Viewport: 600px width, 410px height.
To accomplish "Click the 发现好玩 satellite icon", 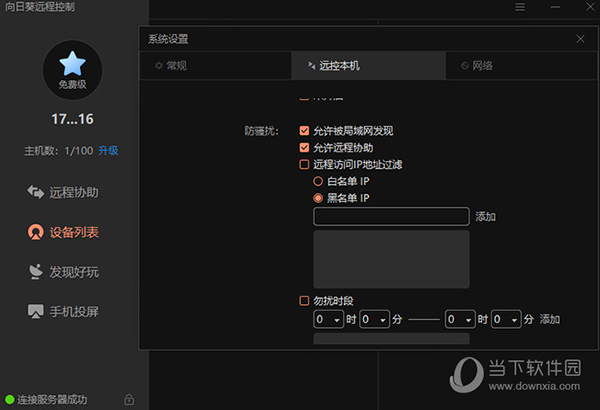I will (36, 272).
